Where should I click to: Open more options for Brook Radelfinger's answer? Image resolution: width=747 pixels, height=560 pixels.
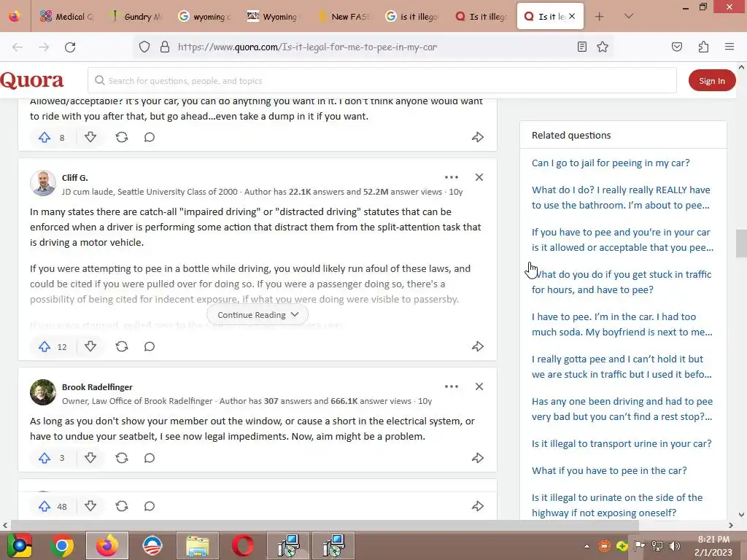(x=452, y=386)
